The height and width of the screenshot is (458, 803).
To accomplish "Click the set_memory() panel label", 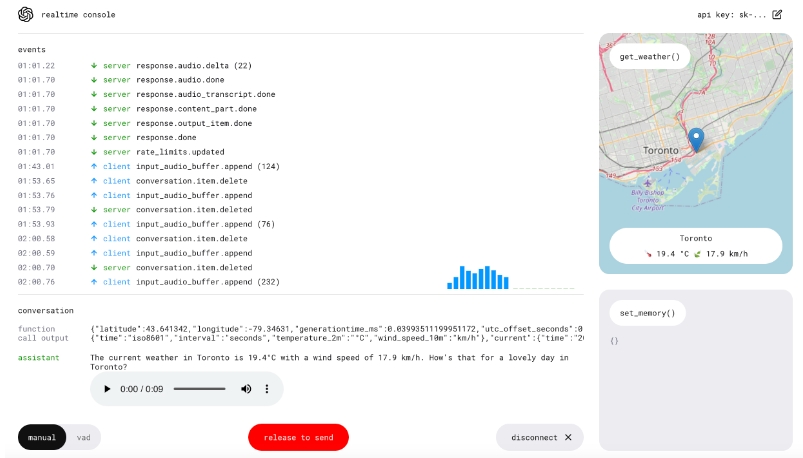I will pos(647,313).
